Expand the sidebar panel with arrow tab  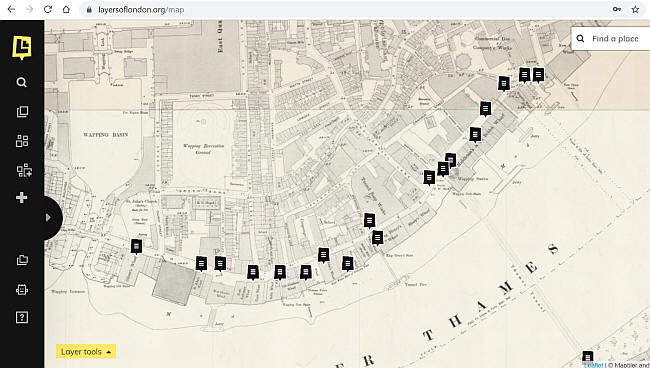[x=51, y=218]
